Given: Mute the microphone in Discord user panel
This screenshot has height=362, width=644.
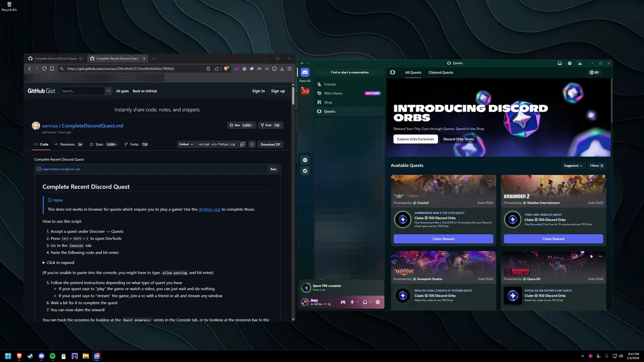Looking at the screenshot, I should pos(352,302).
